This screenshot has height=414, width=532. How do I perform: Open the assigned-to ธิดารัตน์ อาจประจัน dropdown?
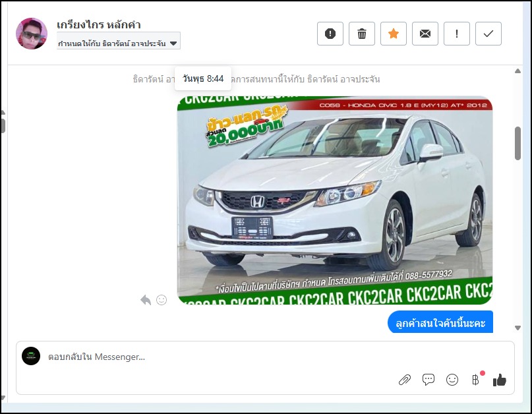[119, 41]
